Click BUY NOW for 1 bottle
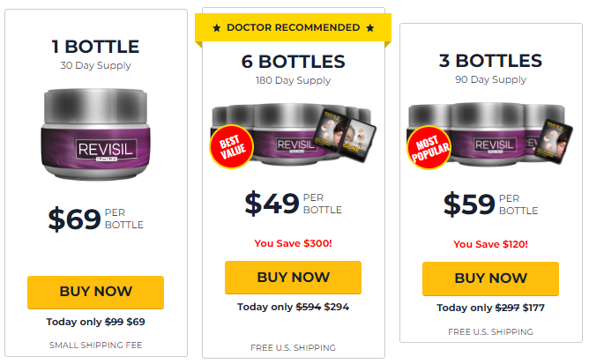Viewport: 589px width, 364px height. point(95,293)
